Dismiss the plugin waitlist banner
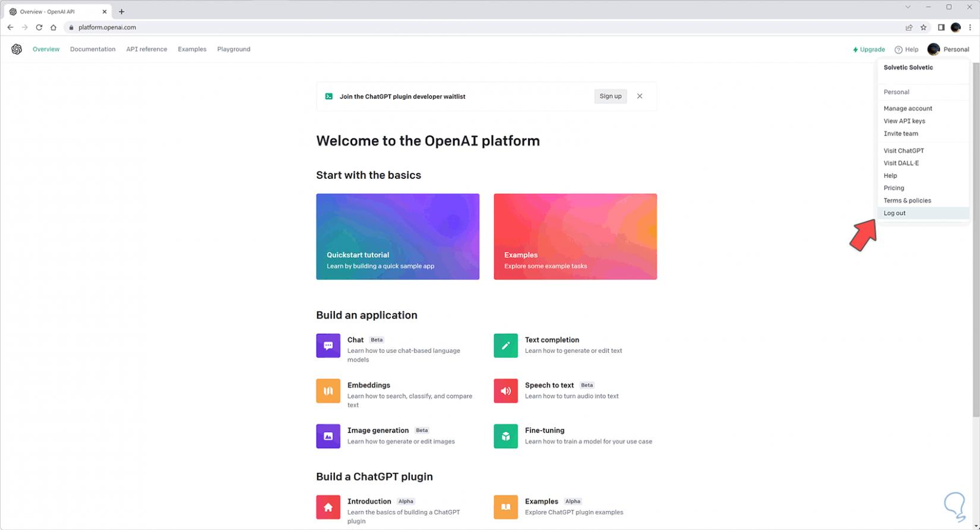 (640, 96)
